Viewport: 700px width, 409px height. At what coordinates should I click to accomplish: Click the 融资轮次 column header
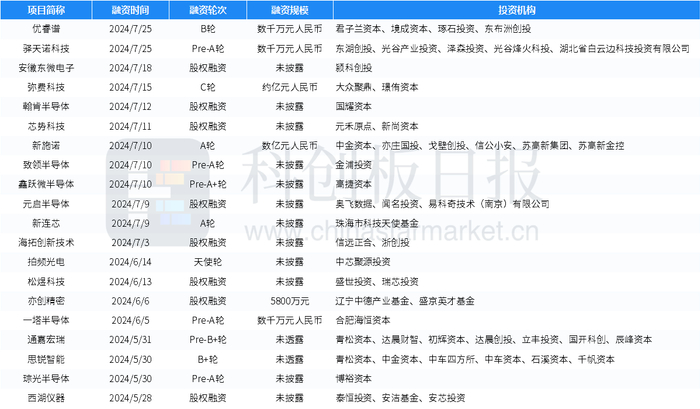[x=208, y=10]
